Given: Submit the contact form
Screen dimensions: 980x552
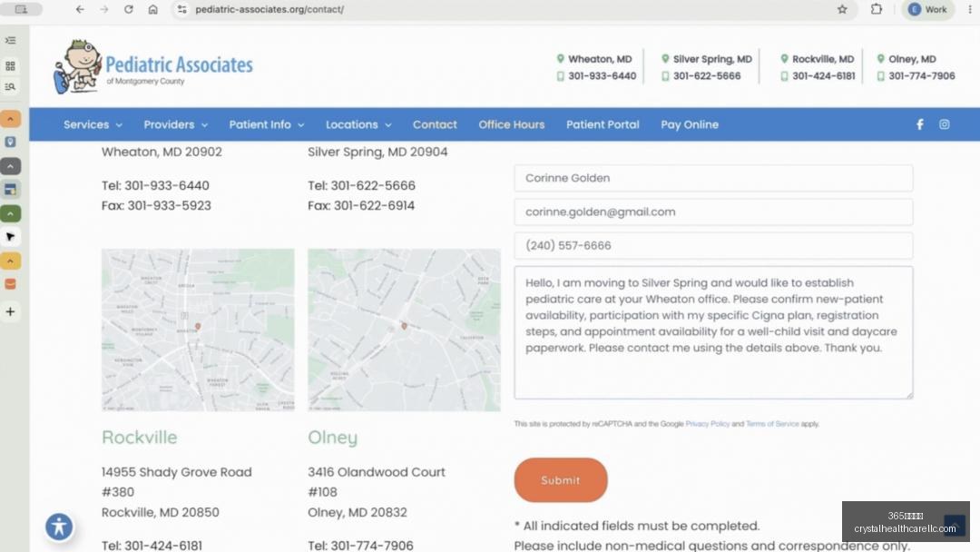Looking at the screenshot, I should (x=561, y=480).
